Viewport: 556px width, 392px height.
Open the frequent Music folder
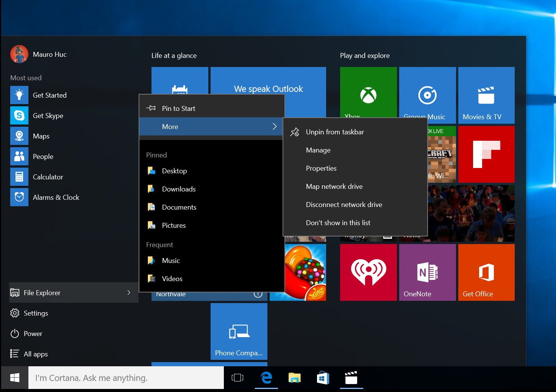point(212,260)
